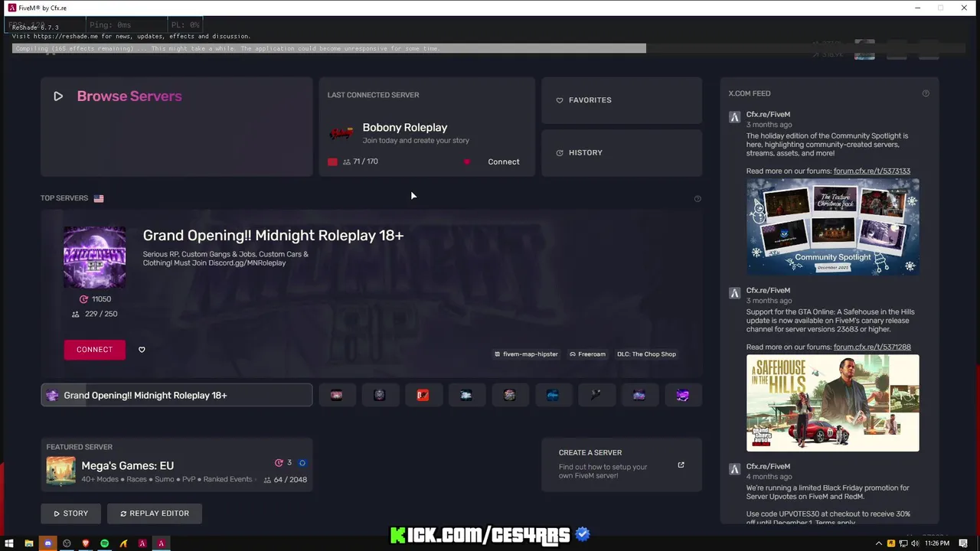Click the heart icon in Favorites button
This screenshot has height=551, width=980.
560,100
